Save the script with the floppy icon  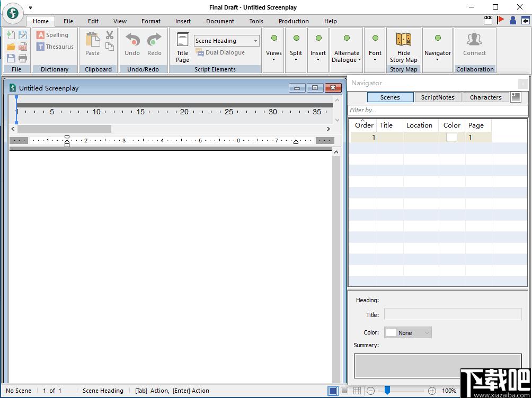coord(11,58)
